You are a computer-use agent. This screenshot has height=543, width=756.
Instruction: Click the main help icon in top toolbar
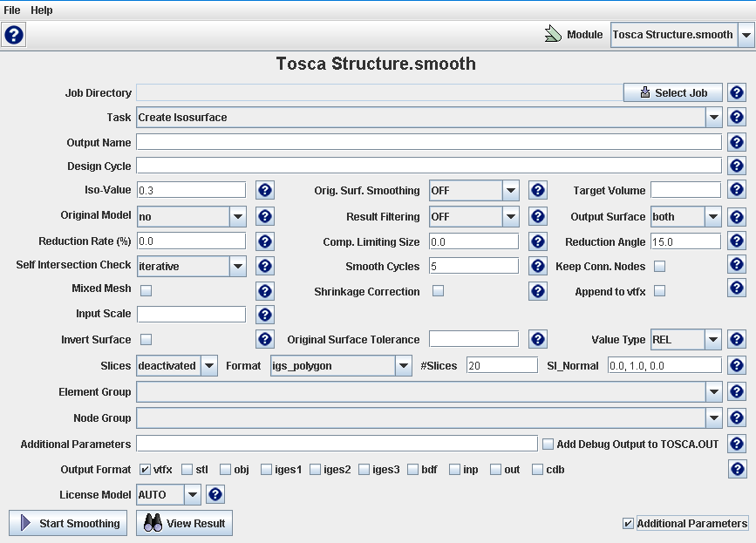coord(14,35)
